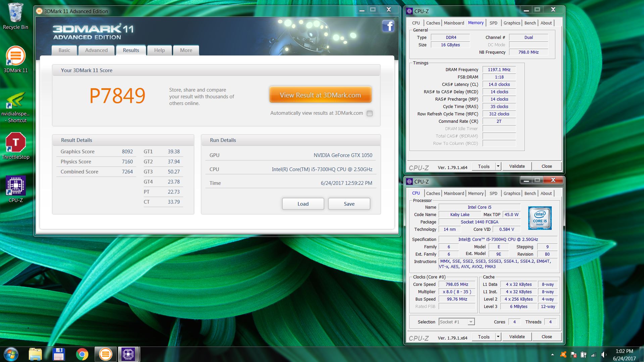The width and height of the screenshot is (644, 362).
Task: Click the floppy disk taskbar icon
Action: (58, 354)
